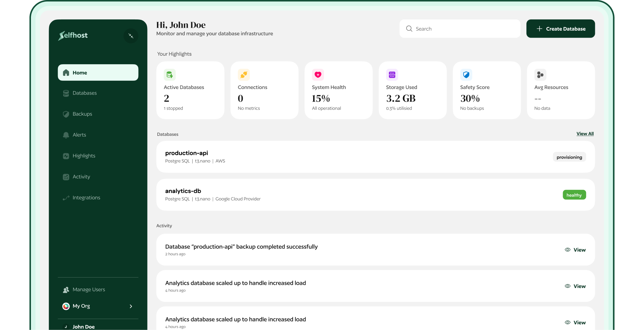This screenshot has width=644, height=330.
Task: Expand the Avg Resources card showing no data
Action: 561,90
